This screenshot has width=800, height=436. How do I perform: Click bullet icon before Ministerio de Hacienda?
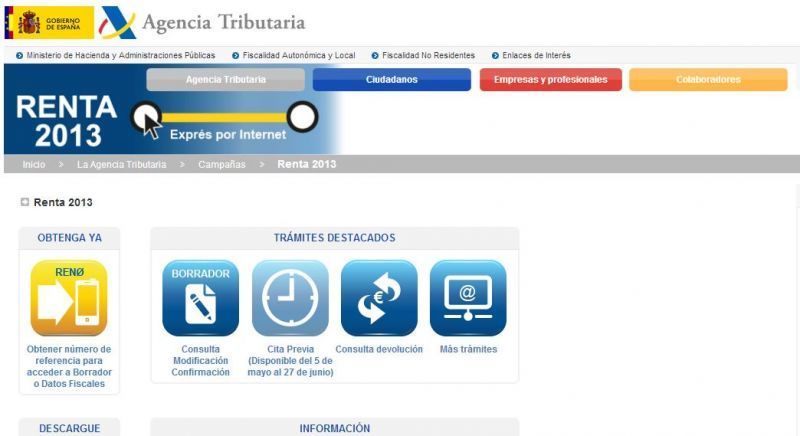[x=19, y=56]
